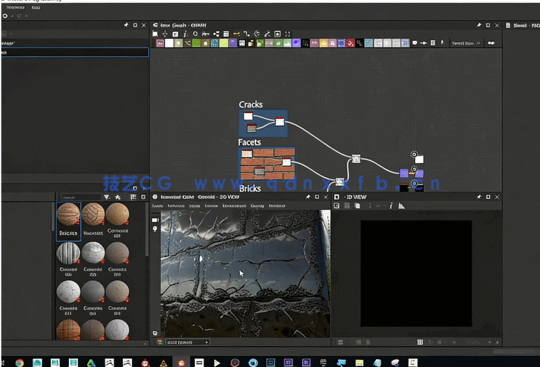Open the Parent Size dropdown in graph toolbar
Screen dimensions: 540x367
[x=466, y=43]
